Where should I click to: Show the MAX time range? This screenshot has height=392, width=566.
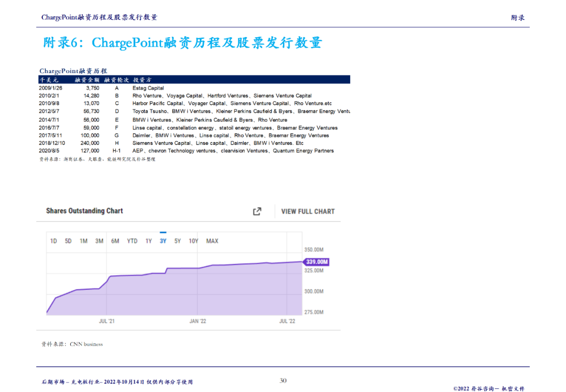(212, 241)
